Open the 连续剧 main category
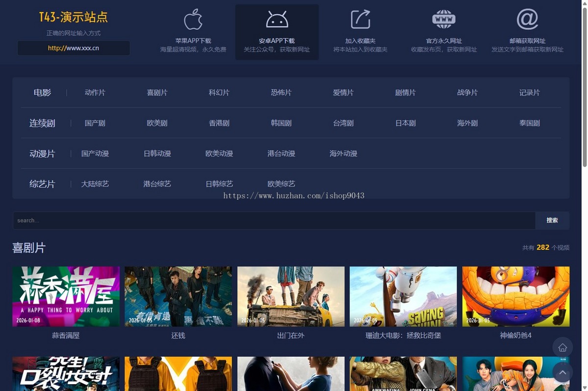 (x=42, y=123)
